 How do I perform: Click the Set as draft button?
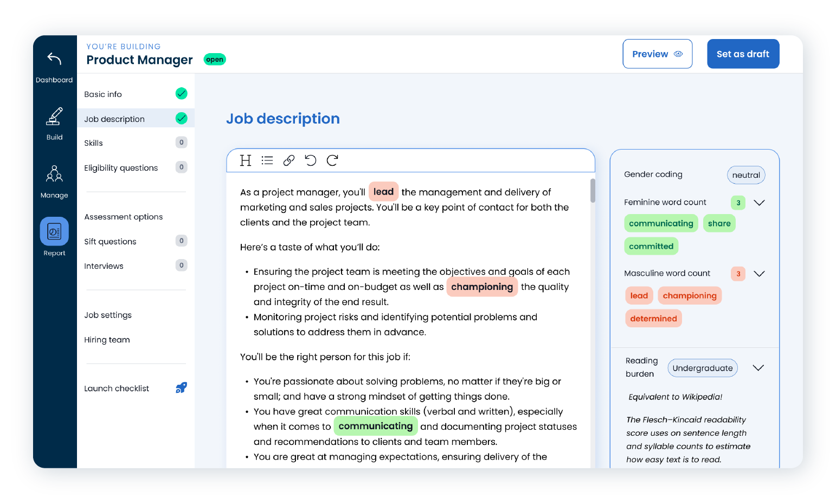click(743, 54)
